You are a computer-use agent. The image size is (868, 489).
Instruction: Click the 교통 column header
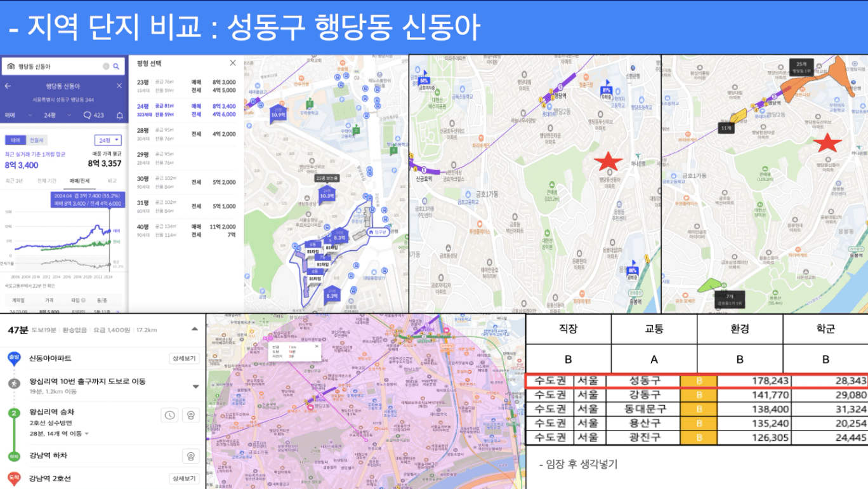tap(654, 330)
